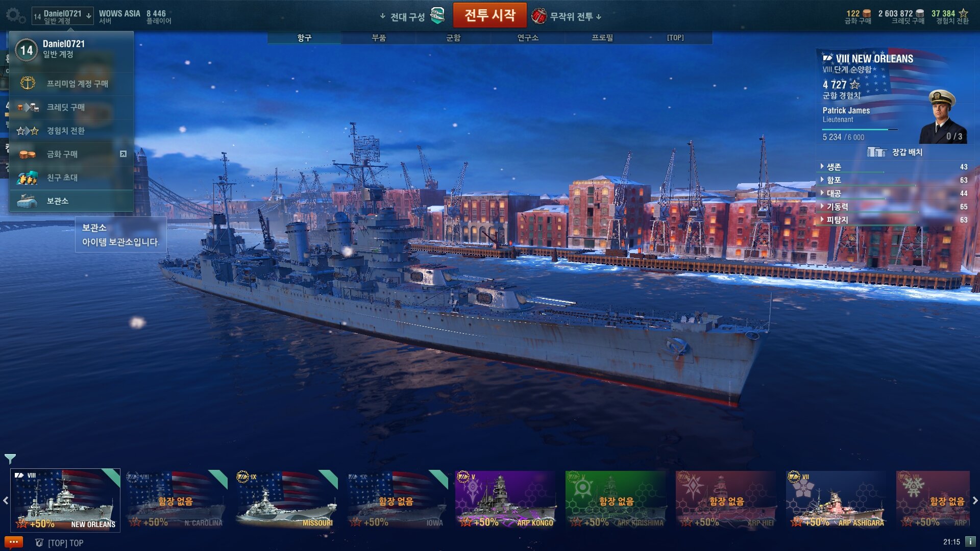Start battle with 전투 시작 button

click(489, 15)
